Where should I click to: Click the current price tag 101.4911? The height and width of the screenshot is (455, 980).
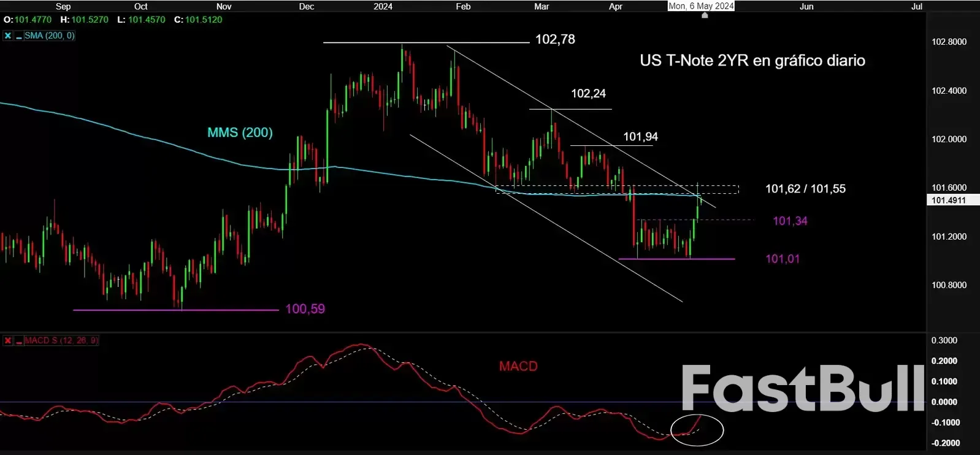pos(948,200)
